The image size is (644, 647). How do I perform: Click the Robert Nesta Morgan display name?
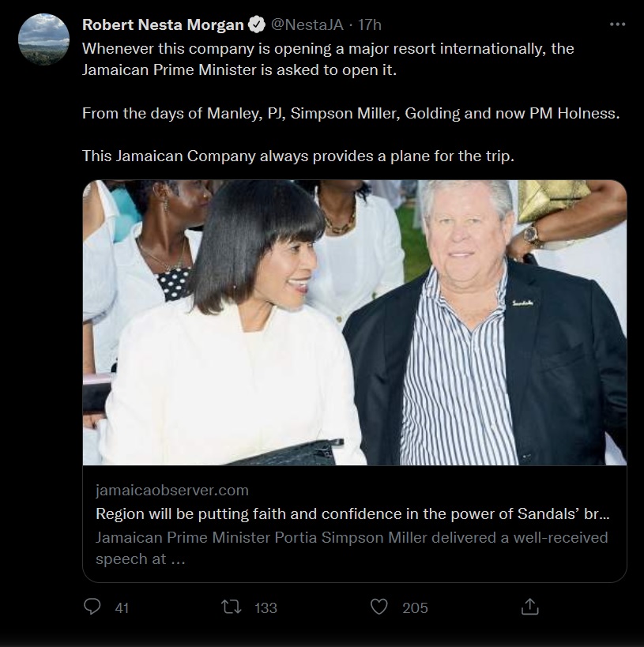pyautogui.click(x=163, y=25)
